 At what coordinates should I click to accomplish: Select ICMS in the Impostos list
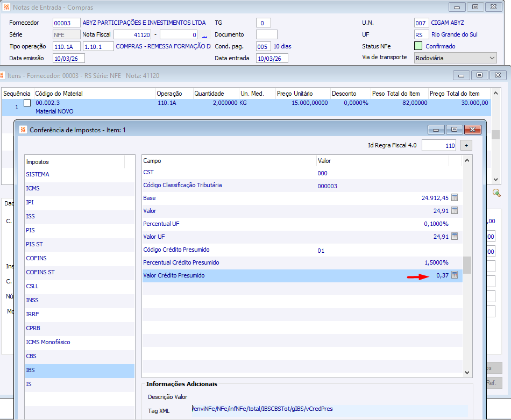pyautogui.click(x=33, y=188)
